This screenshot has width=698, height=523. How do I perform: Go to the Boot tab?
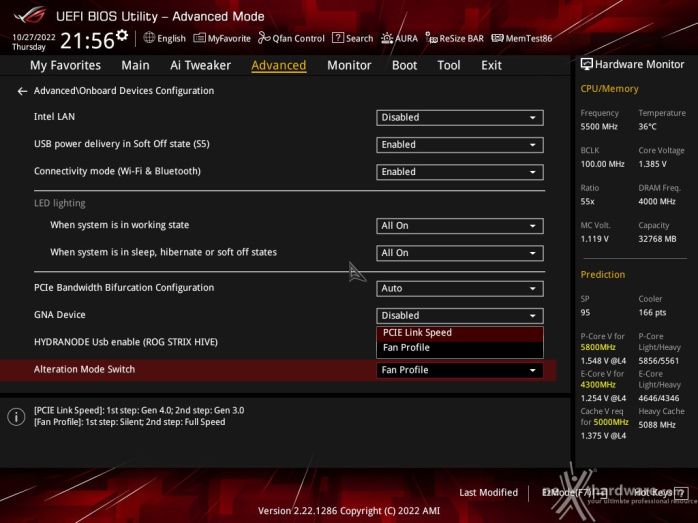[x=404, y=65]
